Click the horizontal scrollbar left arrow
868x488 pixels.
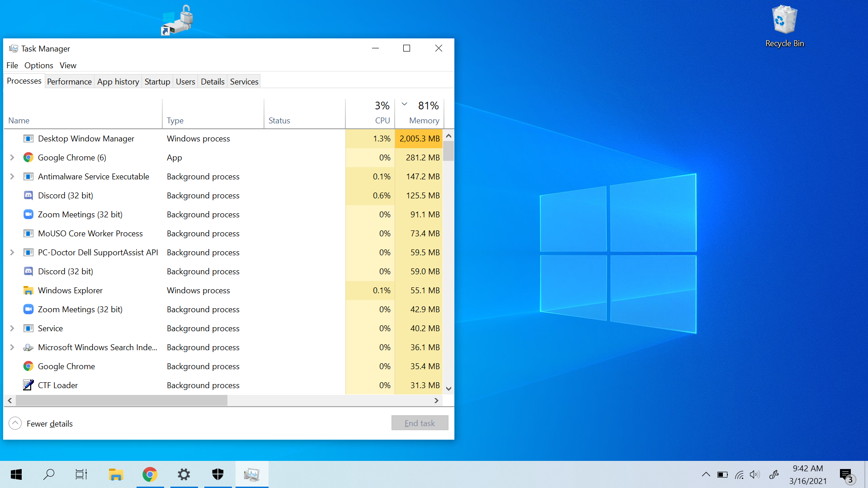[x=10, y=400]
